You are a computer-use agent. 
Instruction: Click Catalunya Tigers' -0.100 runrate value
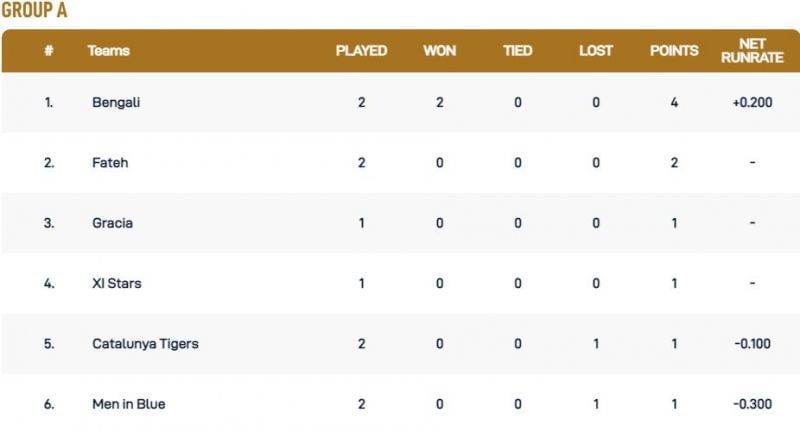(752, 344)
